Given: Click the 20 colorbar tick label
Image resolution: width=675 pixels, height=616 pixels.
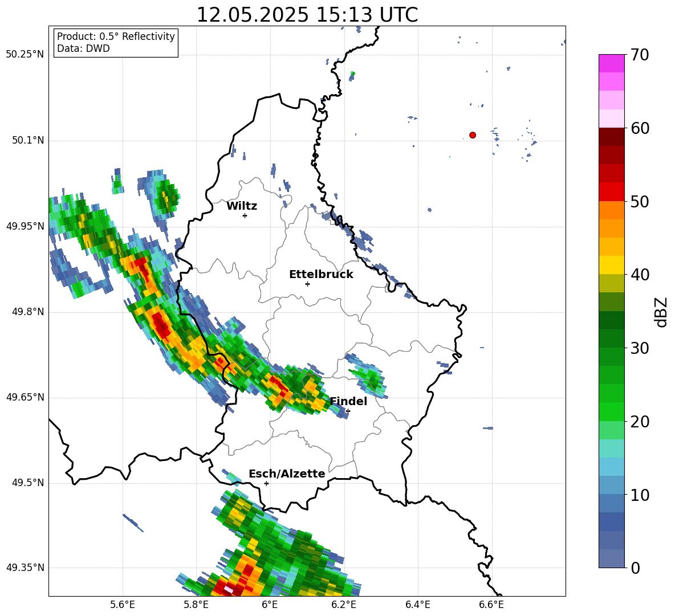Looking at the screenshot, I should point(640,422).
